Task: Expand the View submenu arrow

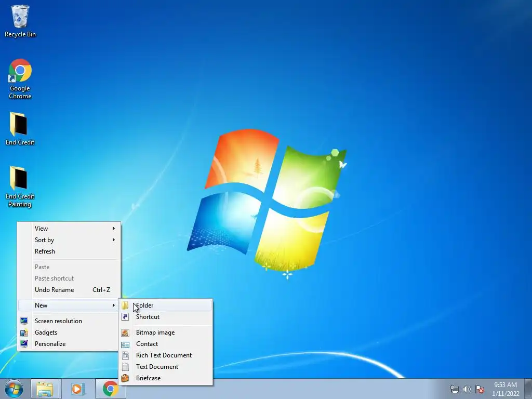Action: [x=114, y=229]
